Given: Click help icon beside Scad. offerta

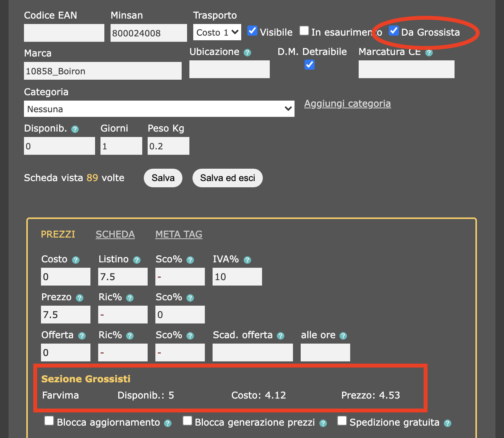Looking at the screenshot, I should [x=281, y=336].
